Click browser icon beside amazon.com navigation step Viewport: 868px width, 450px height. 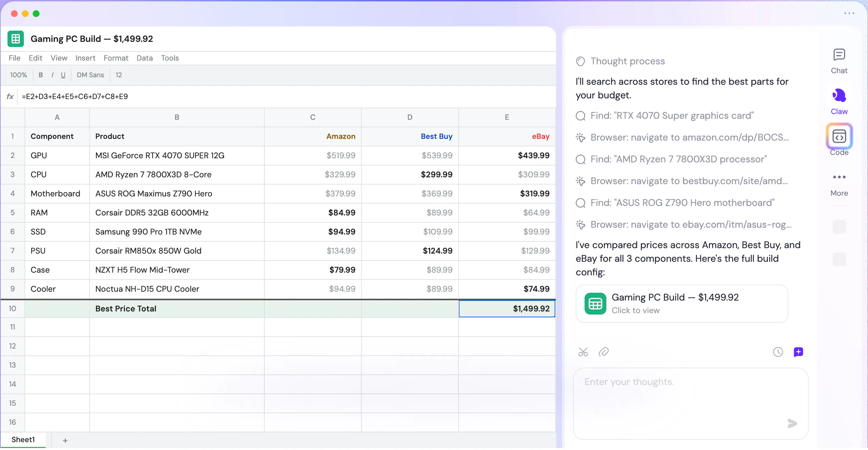click(580, 138)
